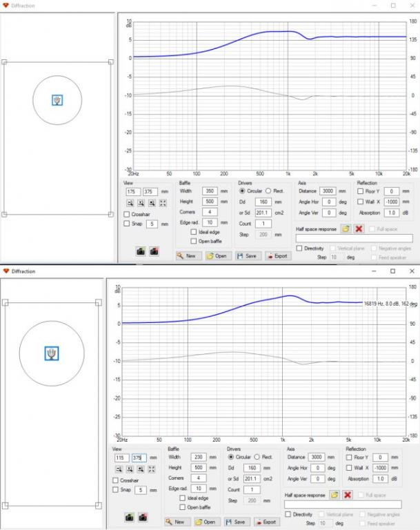
Task: Click the zoom out icon in the upper window's View panel
Action: (x=130, y=203)
